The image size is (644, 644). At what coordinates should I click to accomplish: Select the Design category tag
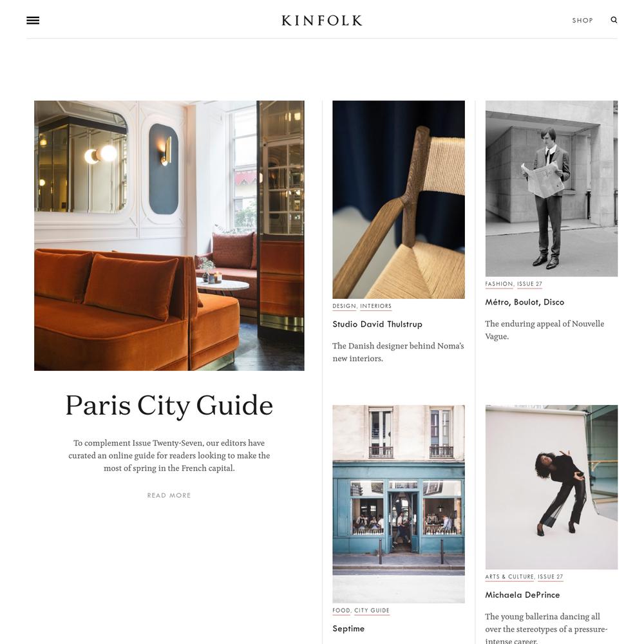(x=344, y=306)
